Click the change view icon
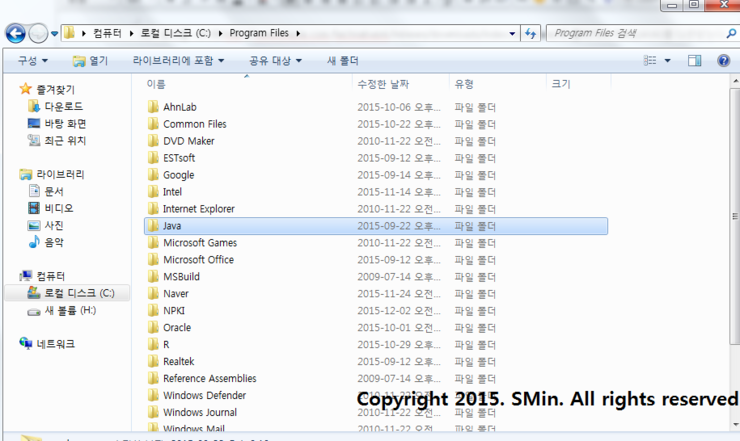Image resolution: width=740 pixels, height=441 pixels. pos(650,60)
